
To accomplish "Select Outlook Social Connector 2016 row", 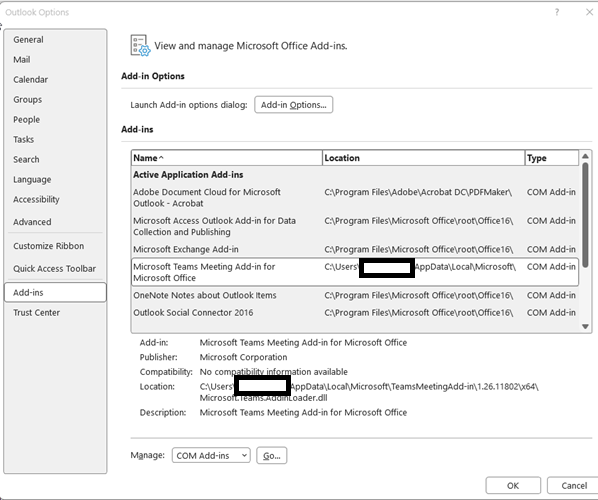I will (355, 313).
